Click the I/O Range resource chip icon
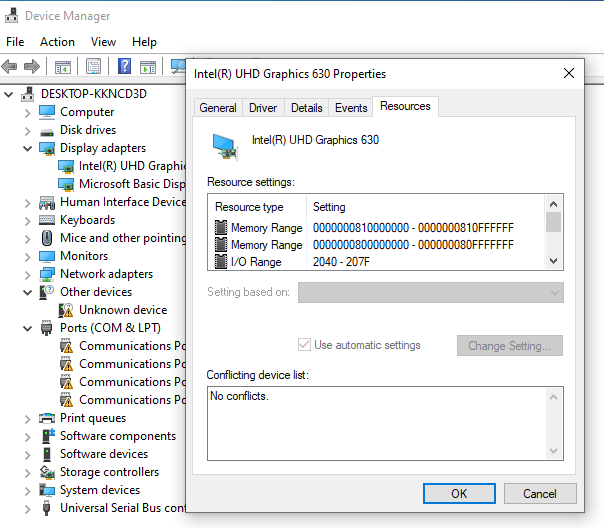The height and width of the screenshot is (528, 604). pos(221,262)
